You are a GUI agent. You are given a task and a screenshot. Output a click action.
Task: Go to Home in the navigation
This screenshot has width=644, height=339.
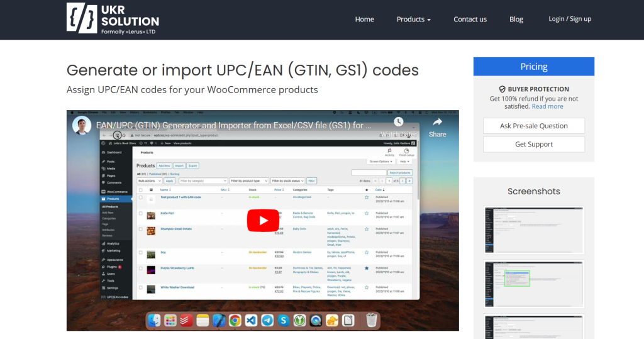click(x=364, y=19)
